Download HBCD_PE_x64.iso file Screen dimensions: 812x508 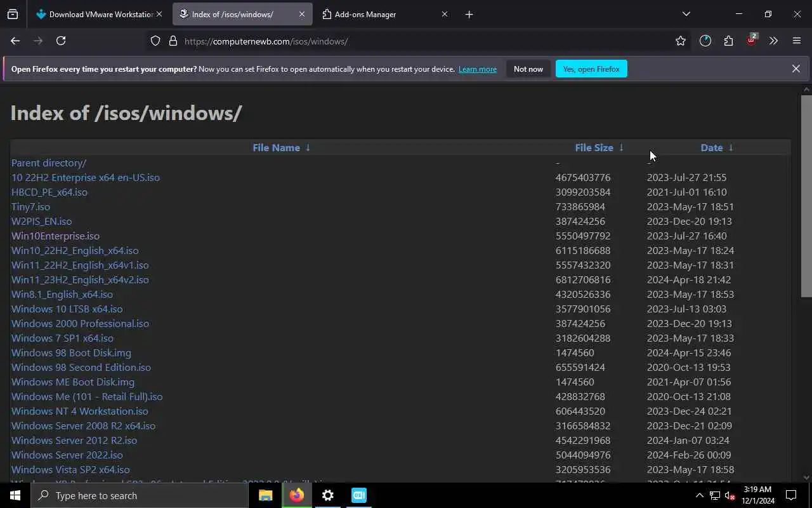point(49,192)
